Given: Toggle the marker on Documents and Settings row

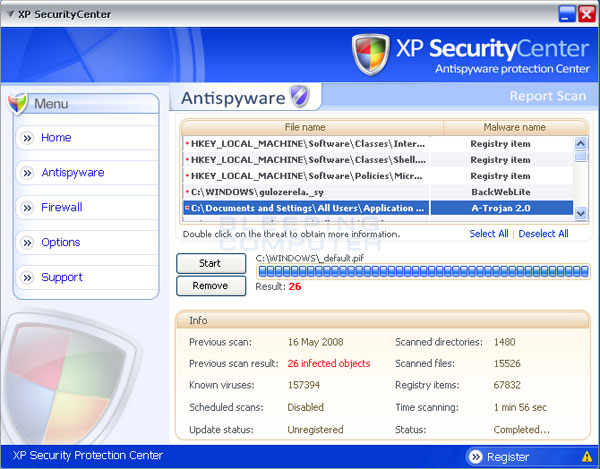Looking at the screenshot, I should tap(187, 208).
